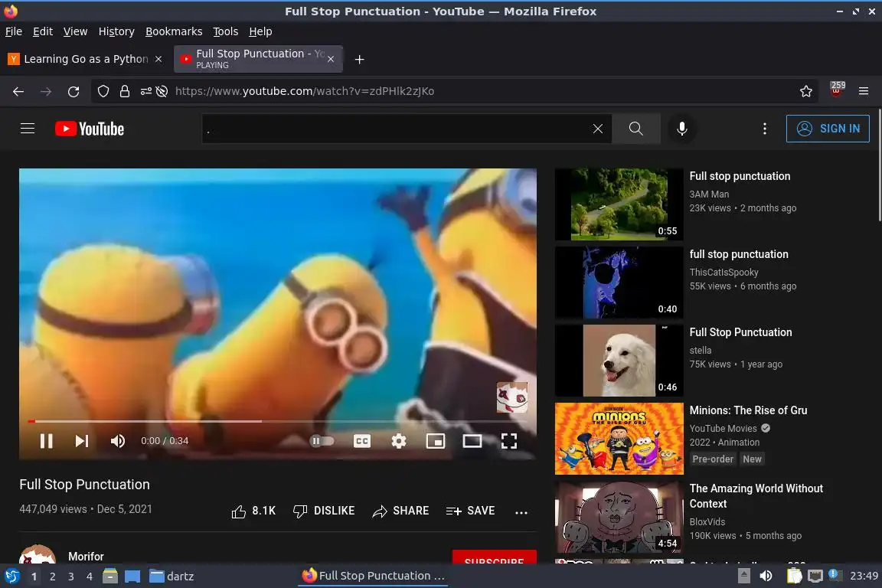Open the volume icon in the system tray
This screenshot has height=588, width=882.
coord(766,576)
